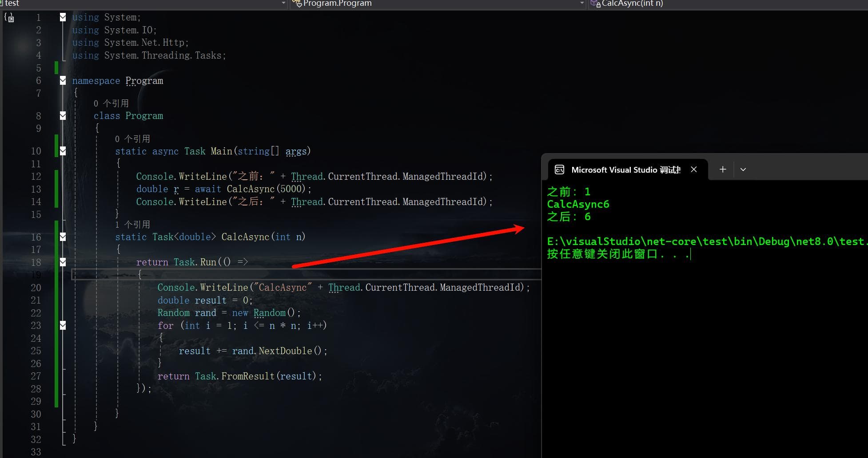Click the console executable path line

click(707, 241)
